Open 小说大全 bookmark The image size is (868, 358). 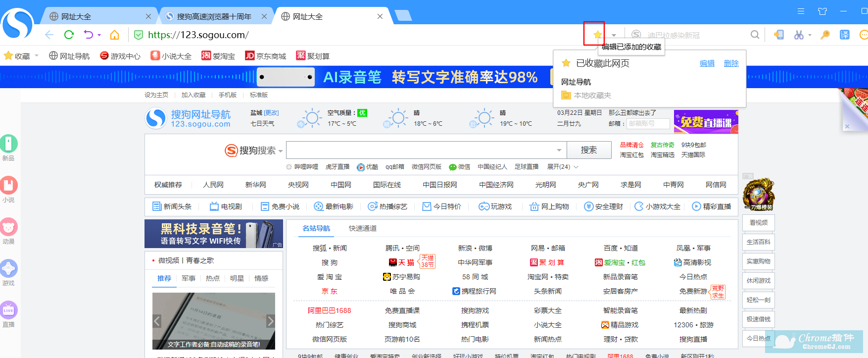171,56
